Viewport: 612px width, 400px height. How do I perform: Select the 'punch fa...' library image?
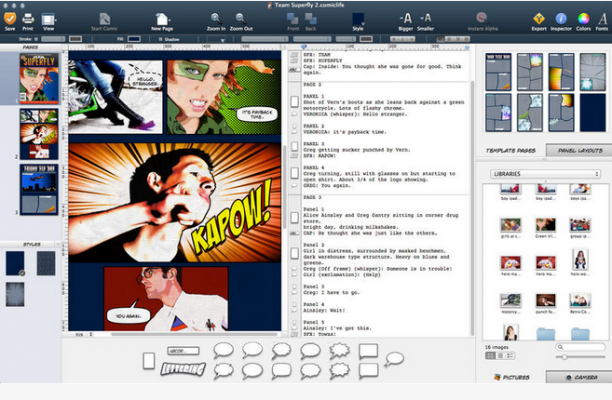[x=545, y=303]
